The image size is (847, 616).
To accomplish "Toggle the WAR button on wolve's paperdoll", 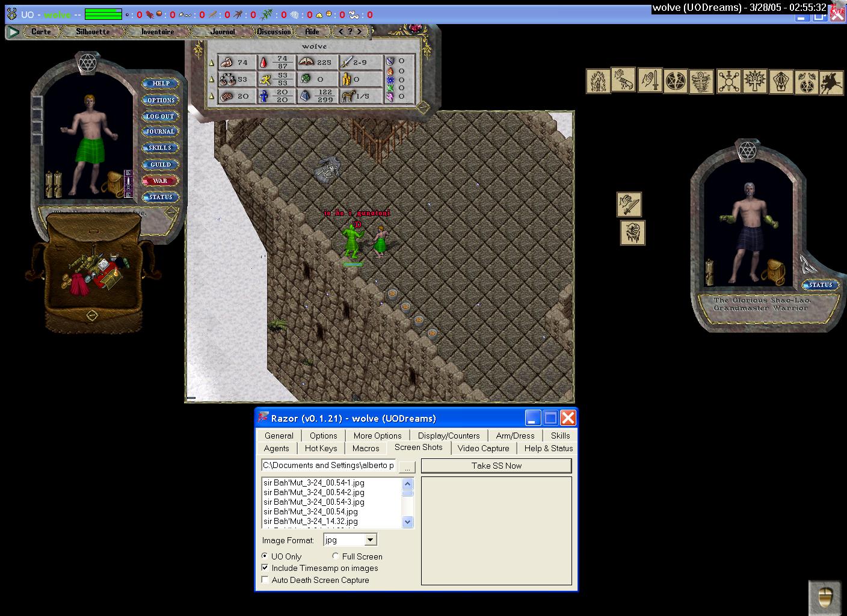I will click(160, 180).
